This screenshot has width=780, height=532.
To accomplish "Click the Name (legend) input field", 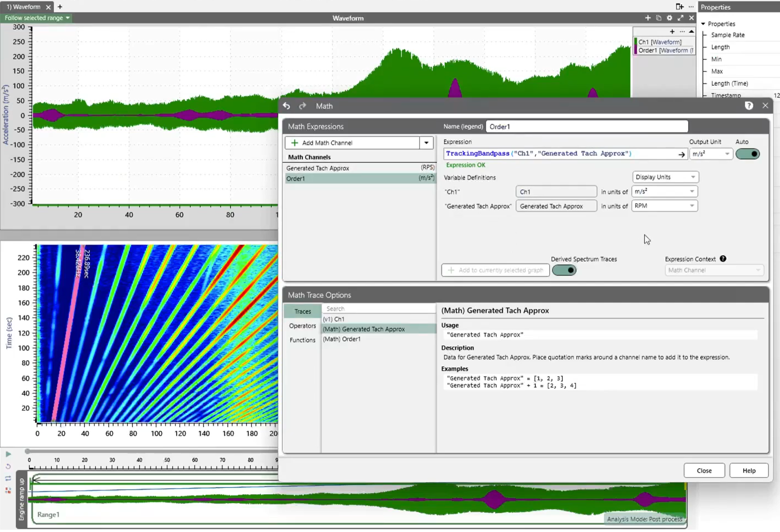I will (586, 126).
